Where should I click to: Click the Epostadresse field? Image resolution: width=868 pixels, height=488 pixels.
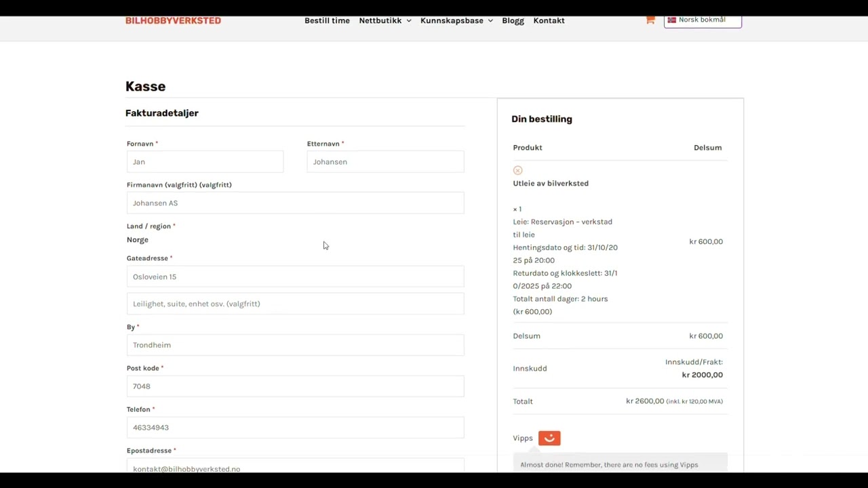pos(295,466)
